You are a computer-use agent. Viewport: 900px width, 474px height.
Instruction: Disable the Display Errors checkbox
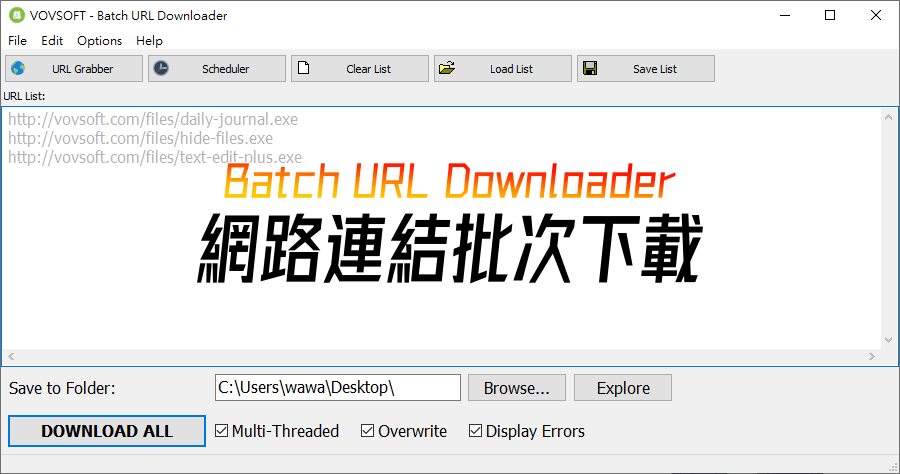coord(475,430)
